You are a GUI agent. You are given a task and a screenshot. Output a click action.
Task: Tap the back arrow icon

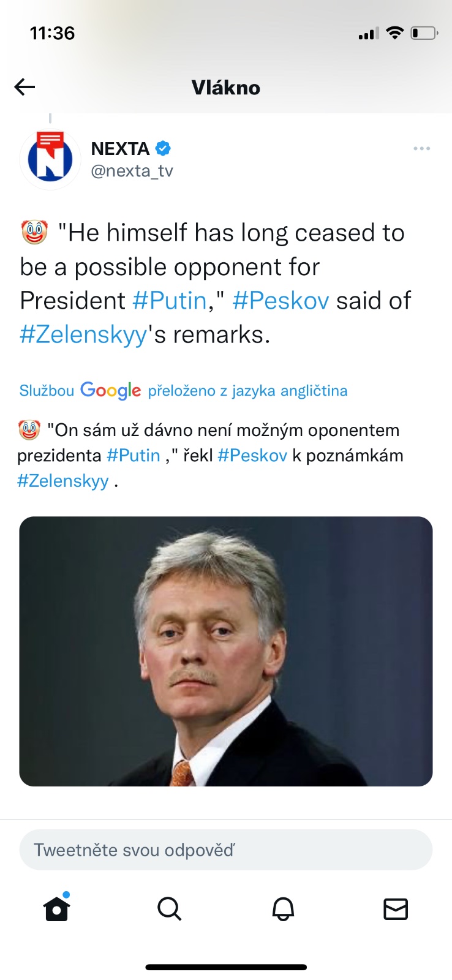[x=24, y=88]
